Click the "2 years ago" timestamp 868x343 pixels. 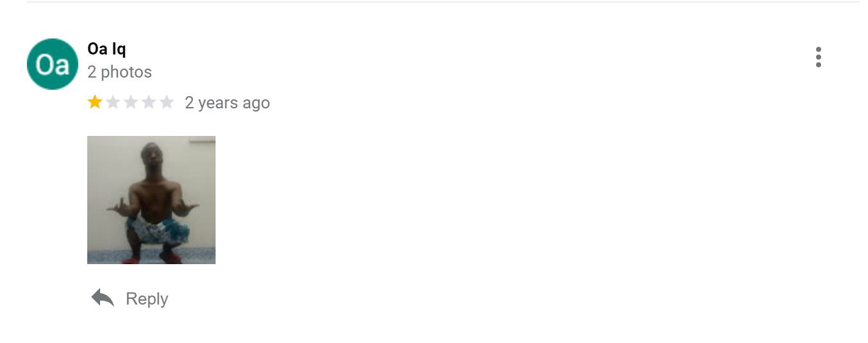227,103
